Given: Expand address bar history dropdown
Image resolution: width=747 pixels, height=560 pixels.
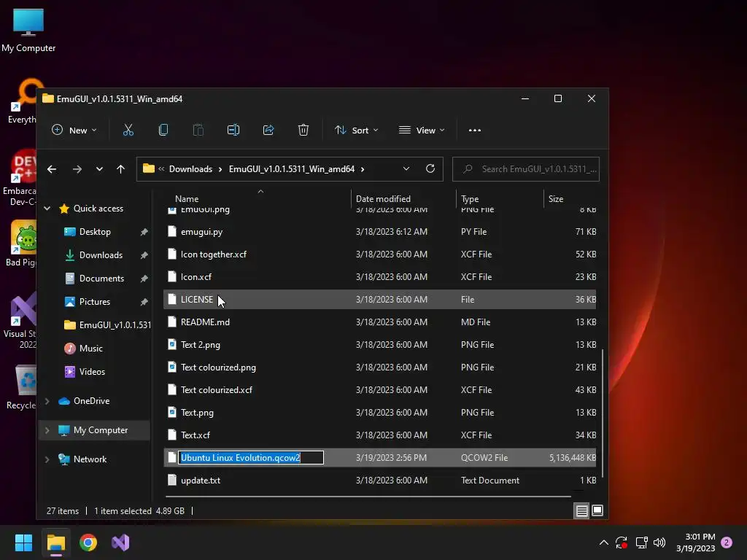Looking at the screenshot, I should [406, 168].
